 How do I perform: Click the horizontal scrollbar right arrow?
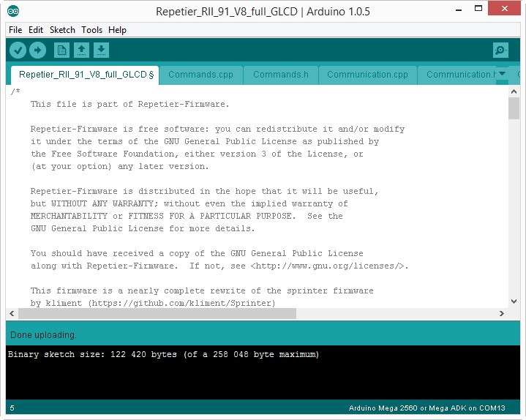502,313
